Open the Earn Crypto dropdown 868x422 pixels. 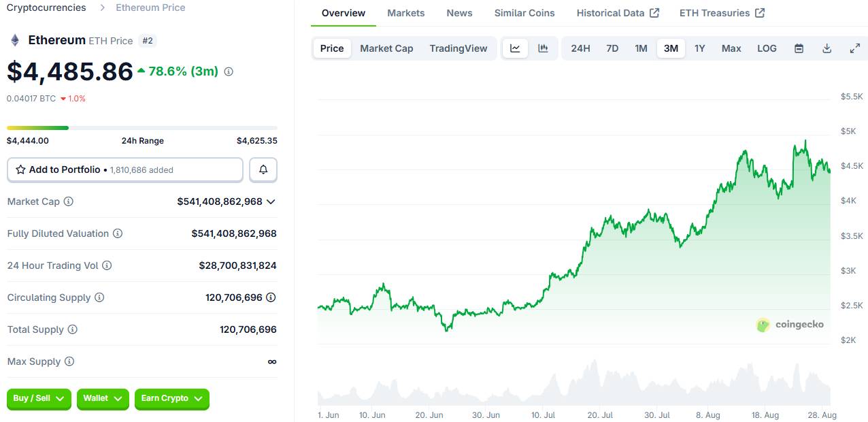[x=171, y=399]
